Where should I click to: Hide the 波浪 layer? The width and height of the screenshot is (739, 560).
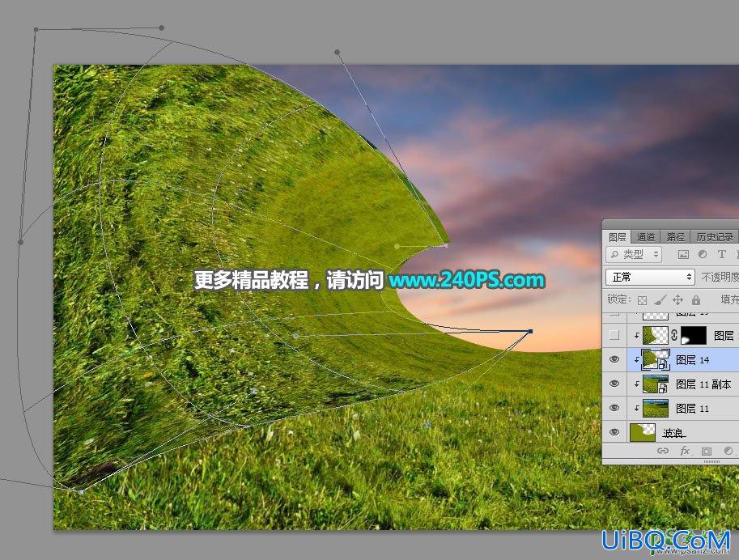pyautogui.click(x=614, y=432)
